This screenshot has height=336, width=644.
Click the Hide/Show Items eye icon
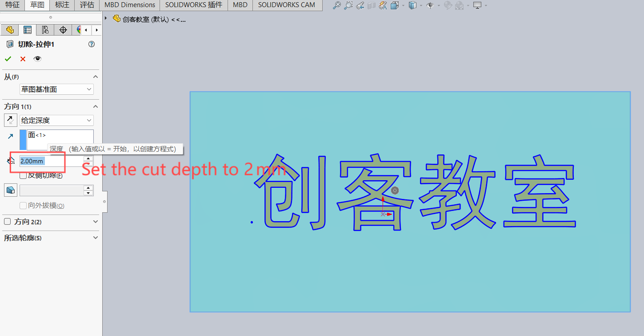430,5
